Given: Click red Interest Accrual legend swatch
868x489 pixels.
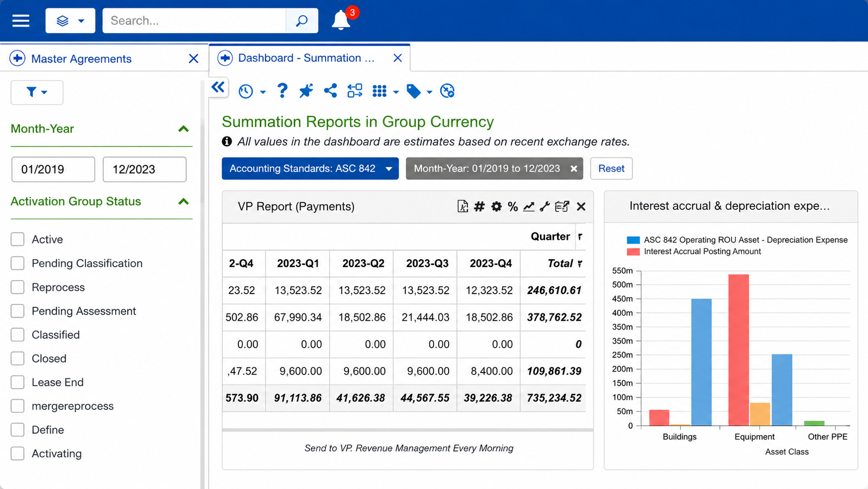Looking at the screenshot, I should (633, 252).
